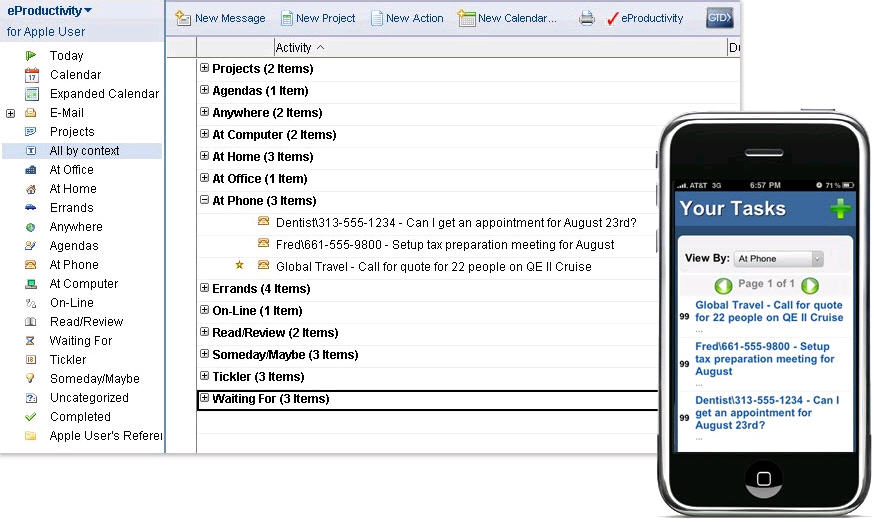
Task: Tap the green plus add task icon
Action: pyautogui.click(x=841, y=209)
